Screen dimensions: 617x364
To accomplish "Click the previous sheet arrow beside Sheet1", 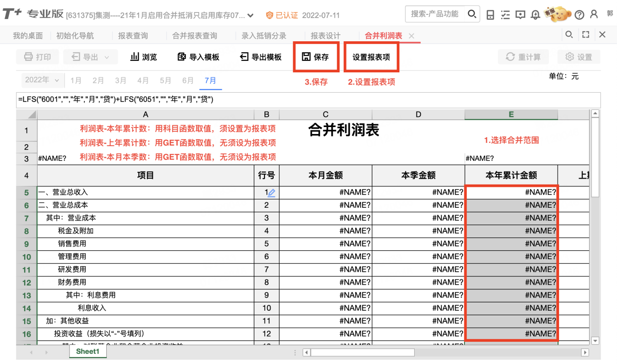I will [x=32, y=353].
